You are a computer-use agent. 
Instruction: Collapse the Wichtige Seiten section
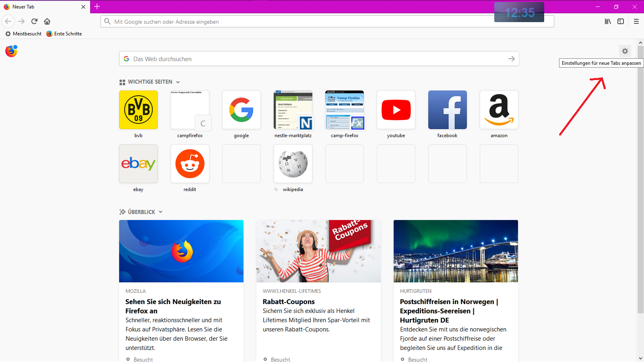[178, 82]
